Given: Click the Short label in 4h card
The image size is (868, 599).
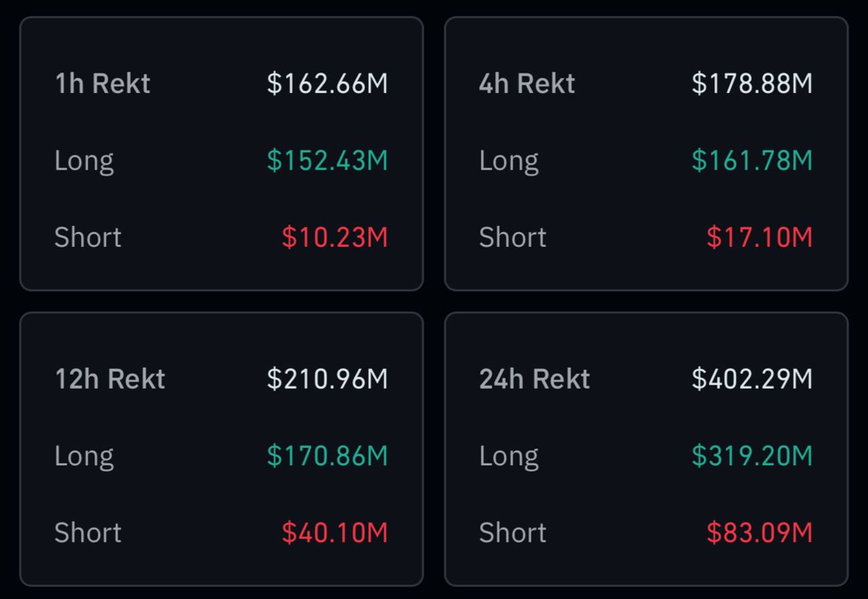Looking at the screenshot, I should (x=513, y=237).
